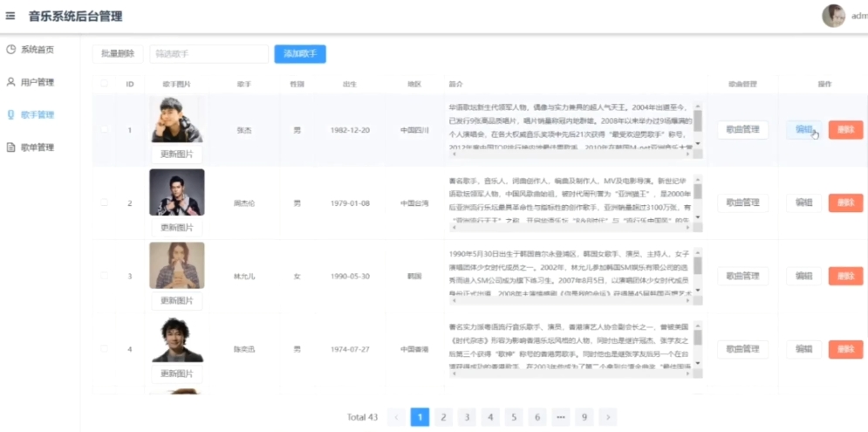Collapse the sidebar with hamburger icon
This screenshot has width=868, height=432.
click(x=10, y=17)
